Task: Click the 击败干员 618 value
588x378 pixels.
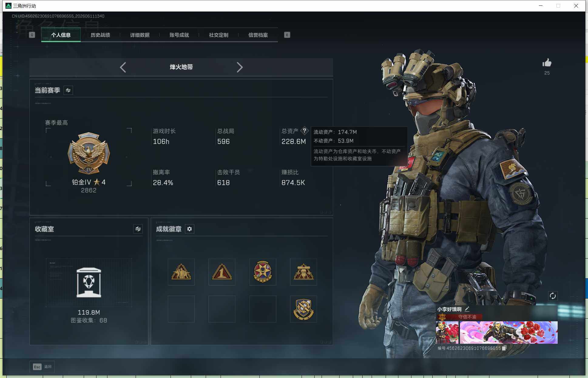Action: [223, 183]
